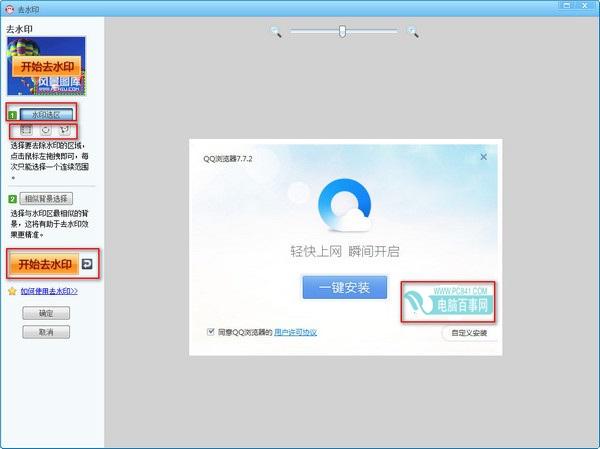Click the 轻快上网 瞬间开启 text
Image resolution: width=600 pixels, height=449 pixels.
pos(345,251)
